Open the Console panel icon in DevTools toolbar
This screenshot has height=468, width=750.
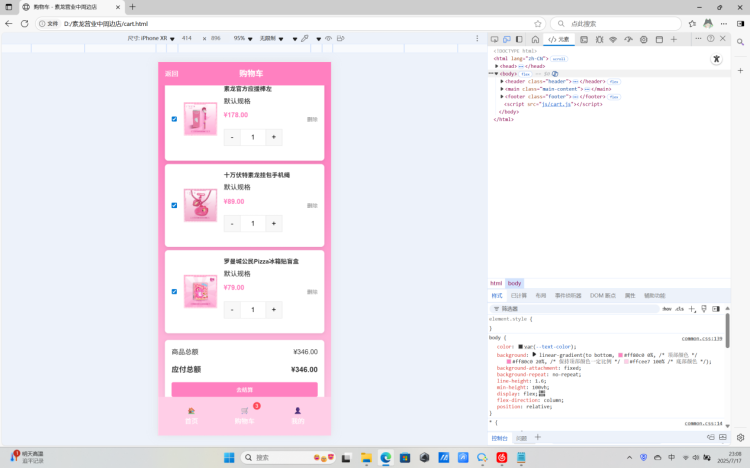click(x=584, y=39)
